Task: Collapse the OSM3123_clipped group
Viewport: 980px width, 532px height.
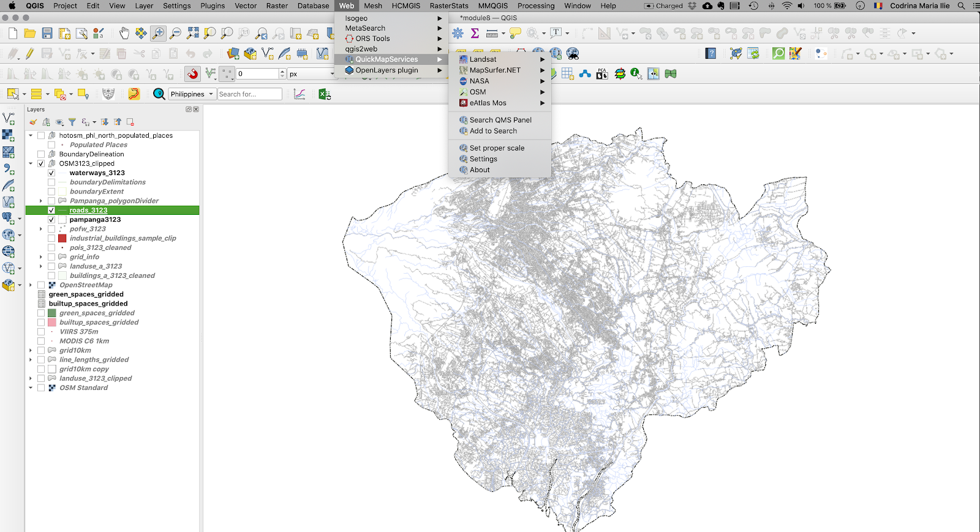Action: point(31,164)
